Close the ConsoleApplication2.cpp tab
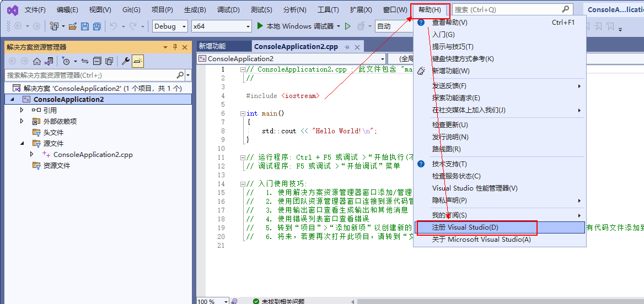 (357, 47)
